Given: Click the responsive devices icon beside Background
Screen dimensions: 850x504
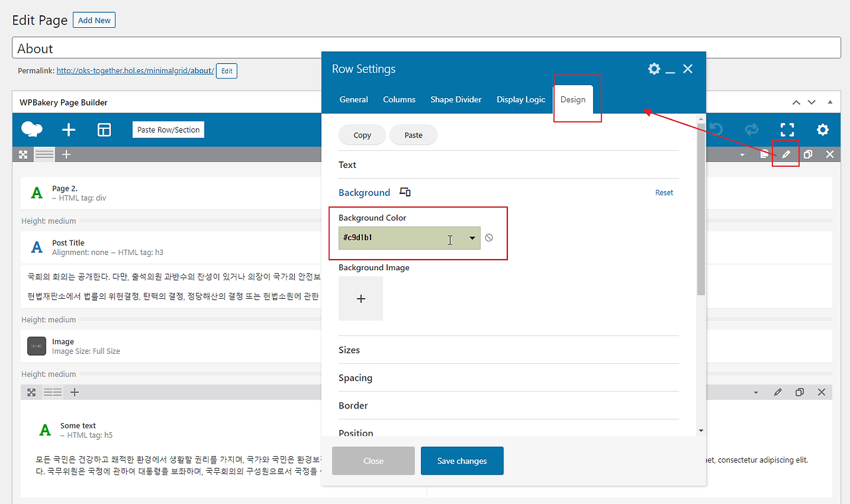Looking at the screenshot, I should 405,193.
